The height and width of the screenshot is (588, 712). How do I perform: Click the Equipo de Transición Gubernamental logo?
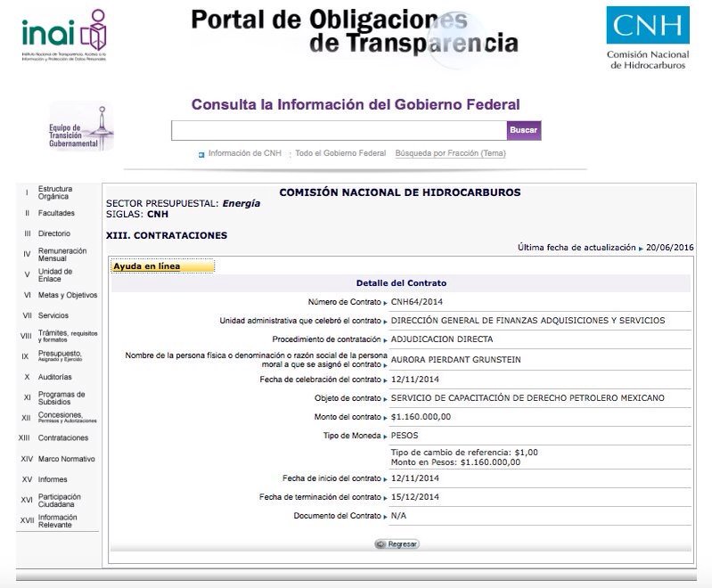pos(81,128)
